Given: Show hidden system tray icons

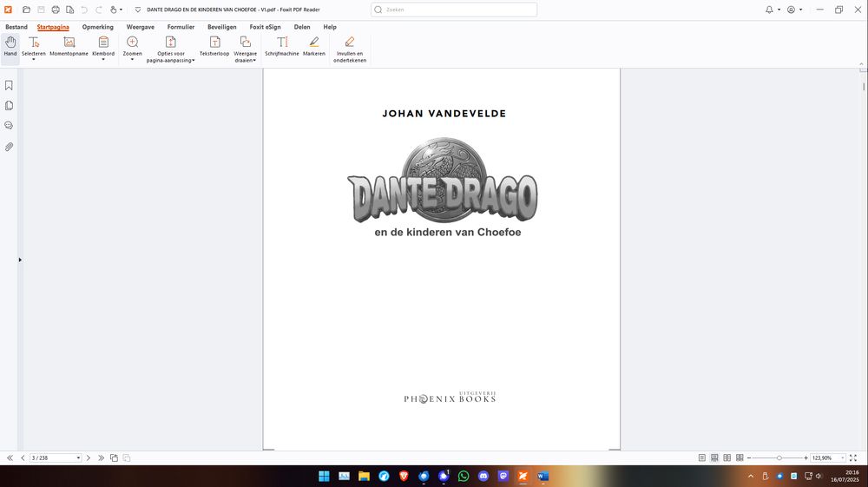Looking at the screenshot, I should (751, 476).
